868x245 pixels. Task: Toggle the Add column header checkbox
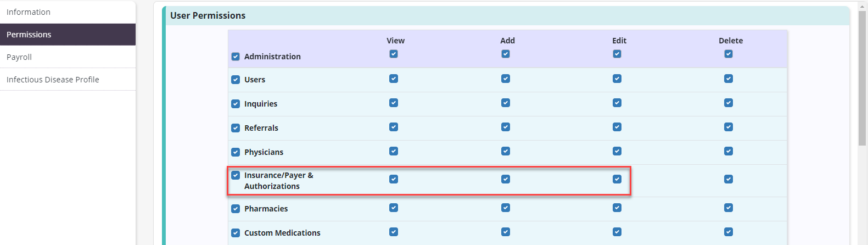(x=506, y=54)
